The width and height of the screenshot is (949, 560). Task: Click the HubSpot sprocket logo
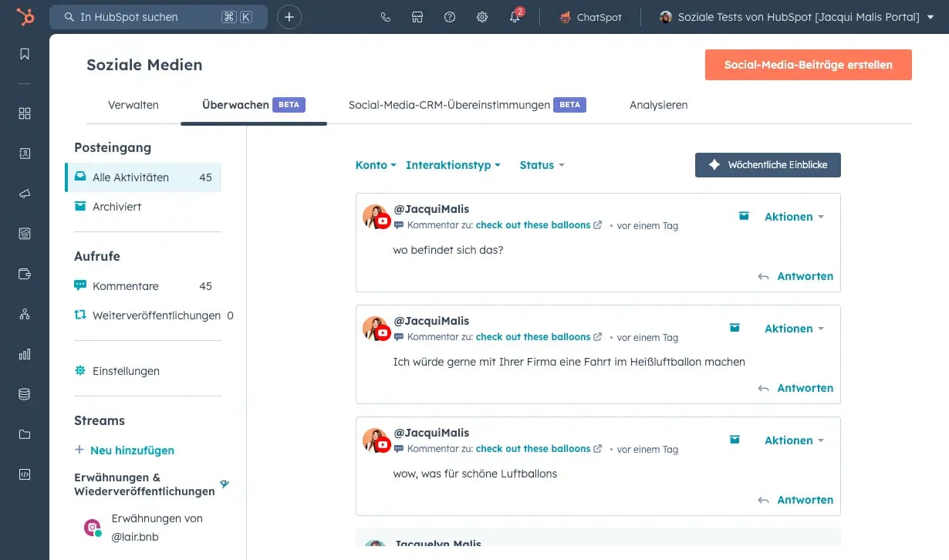(24, 16)
